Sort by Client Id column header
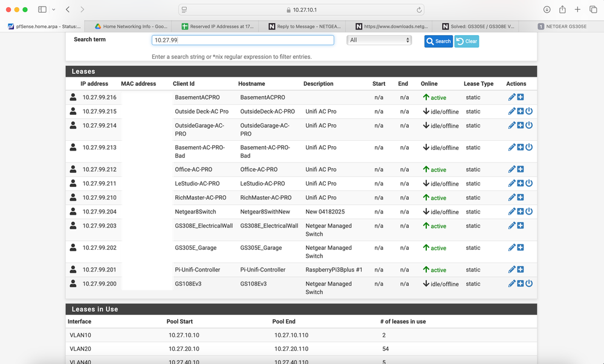Viewport: 604px width, 364px height. coord(184,83)
